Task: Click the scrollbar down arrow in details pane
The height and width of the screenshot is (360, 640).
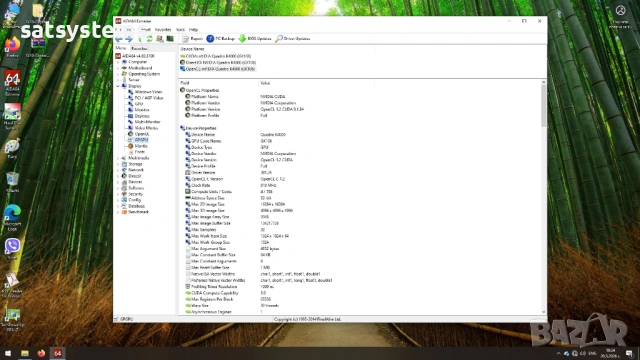Action: coord(543,312)
